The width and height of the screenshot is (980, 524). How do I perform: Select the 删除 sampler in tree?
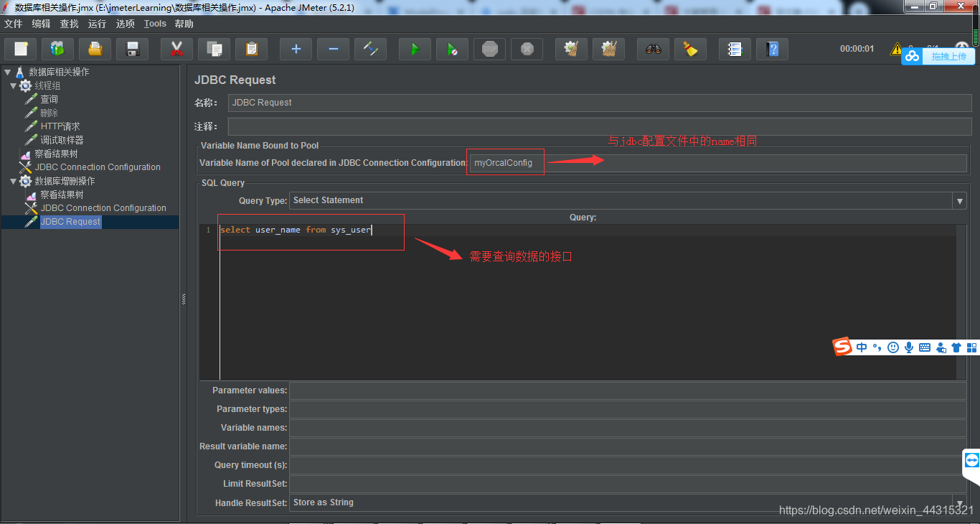tap(50, 113)
